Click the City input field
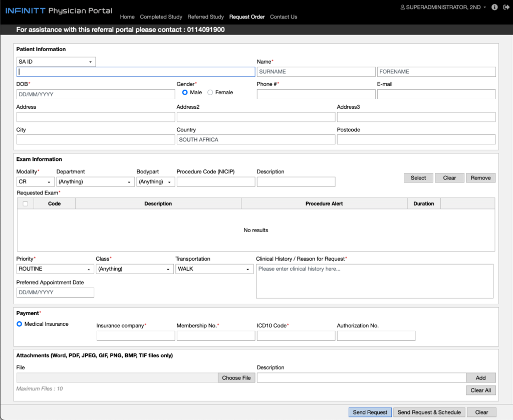Screen dimensions: 513x420 (x=96, y=139)
